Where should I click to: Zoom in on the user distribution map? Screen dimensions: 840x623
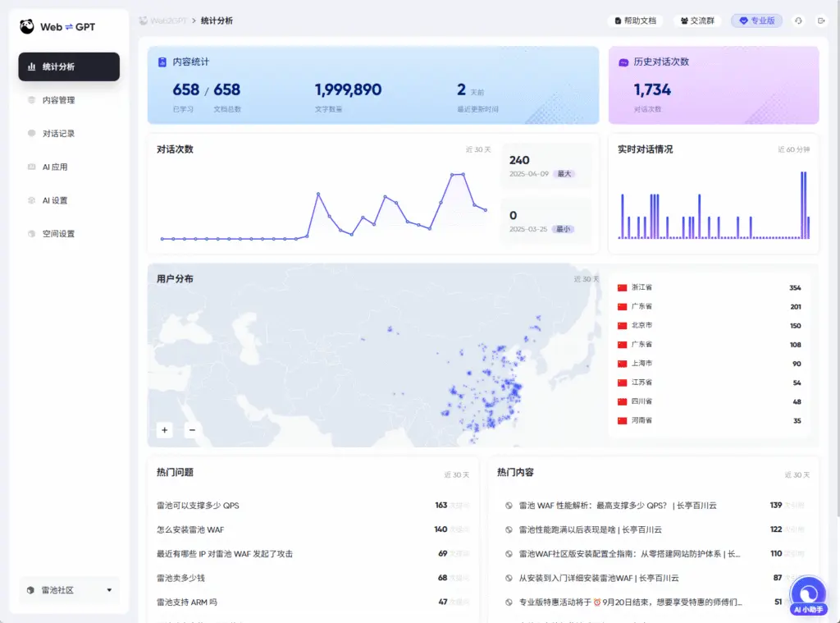tap(165, 429)
